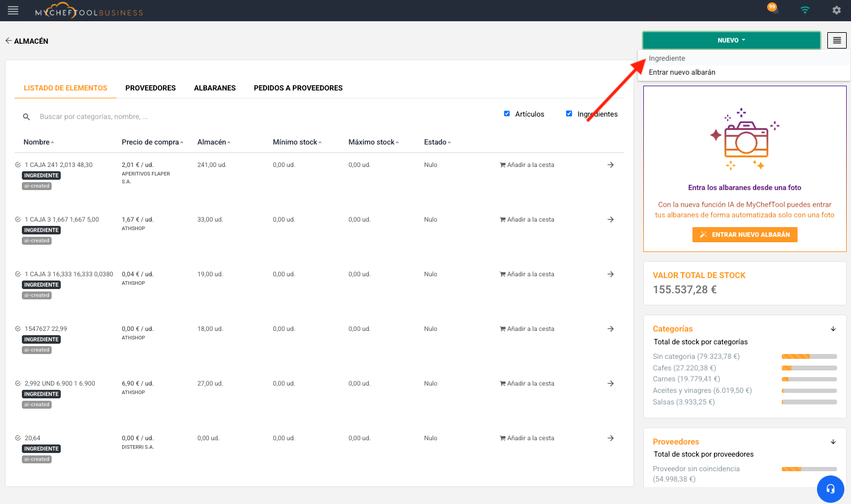Click the Wi-Fi connection status icon
Screen dimensions: 851x504
805,10
